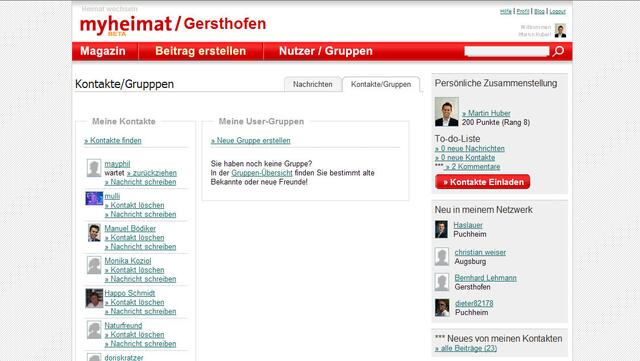Open the myheimat logo home link
Image resolution: width=640 pixels, height=361 pixels.
[126, 25]
